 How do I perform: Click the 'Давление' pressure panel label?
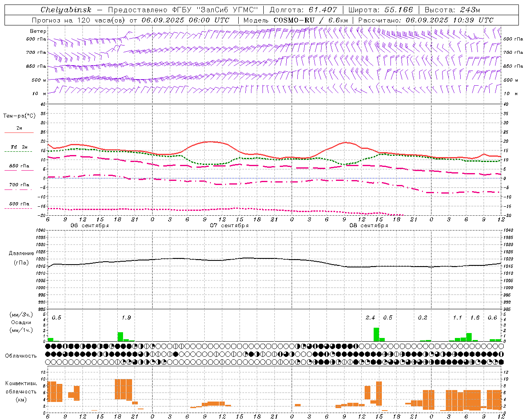[21, 253]
